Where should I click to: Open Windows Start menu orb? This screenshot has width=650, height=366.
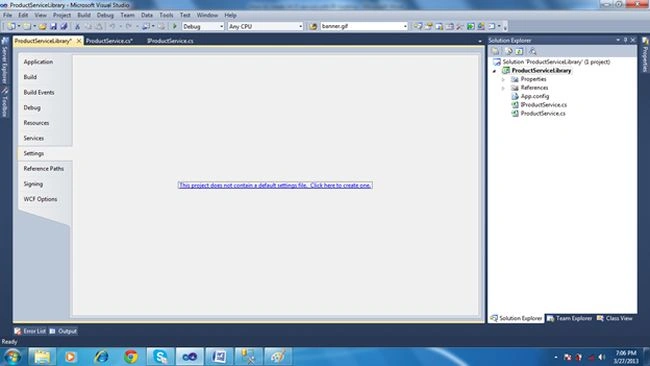(x=12, y=356)
